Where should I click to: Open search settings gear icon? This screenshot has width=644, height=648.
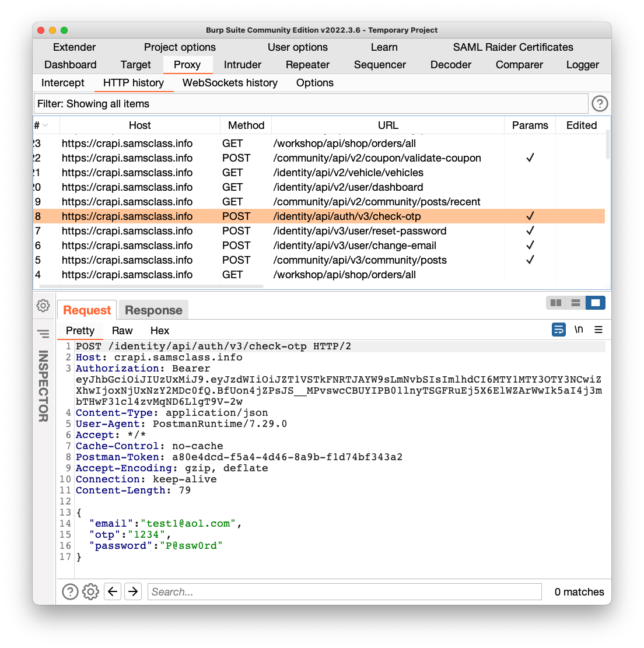pyautogui.click(x=90, y=592)
